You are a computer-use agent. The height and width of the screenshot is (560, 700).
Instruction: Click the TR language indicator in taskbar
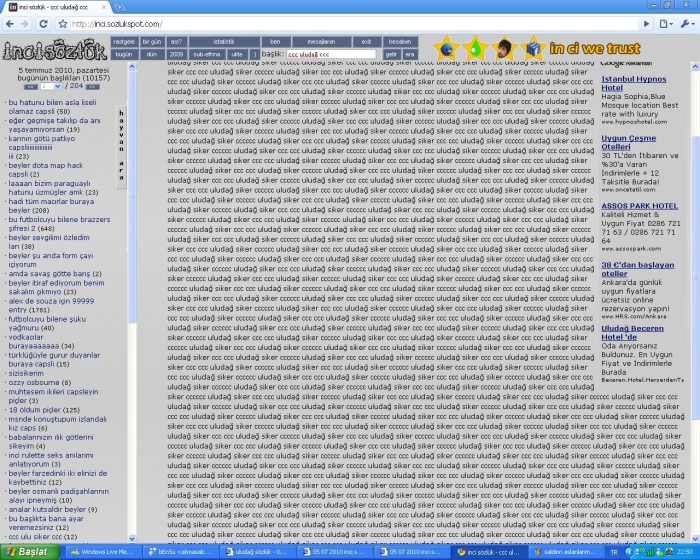point(614,552)
